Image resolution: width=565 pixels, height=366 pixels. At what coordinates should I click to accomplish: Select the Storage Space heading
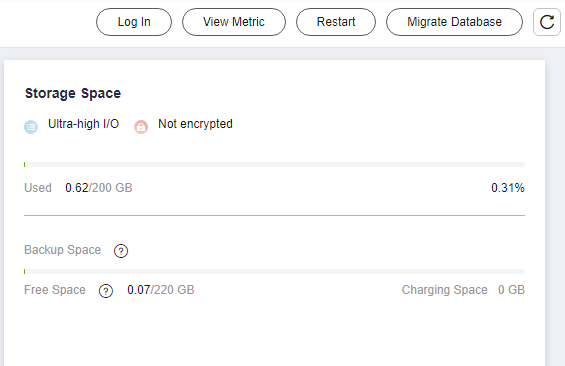click(x=73, y=93)
